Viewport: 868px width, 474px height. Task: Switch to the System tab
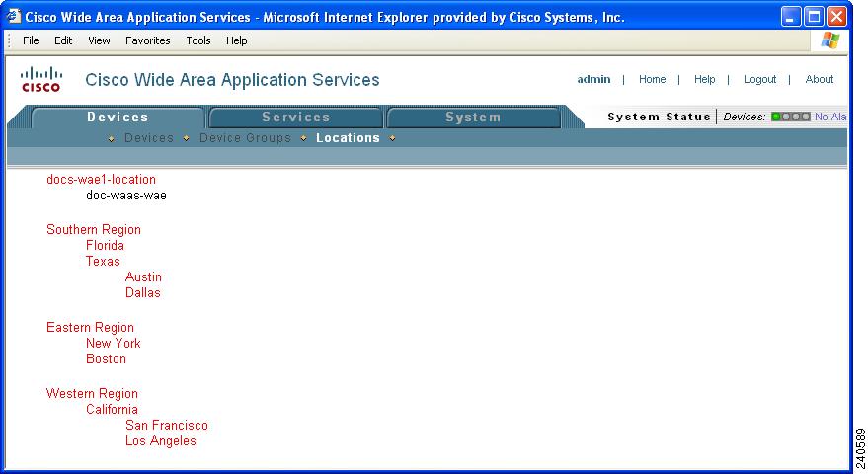[x=473, y=118]
